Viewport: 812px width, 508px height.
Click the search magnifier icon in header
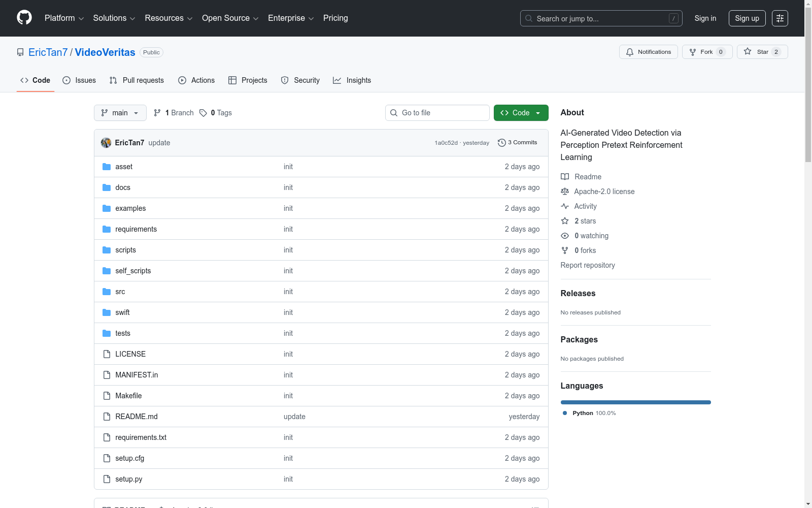tap(529, 18)
